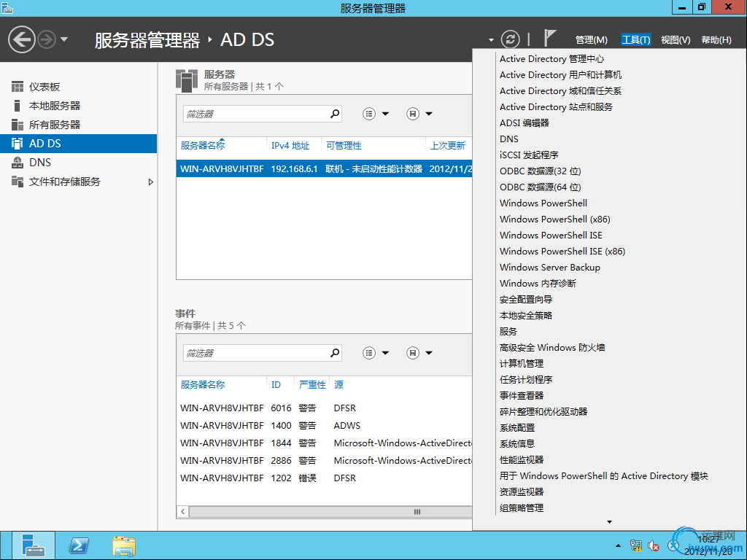Click the refresh icon in header
The height and width of the screenshot is (560, 747).
click(x=511, y=39)
